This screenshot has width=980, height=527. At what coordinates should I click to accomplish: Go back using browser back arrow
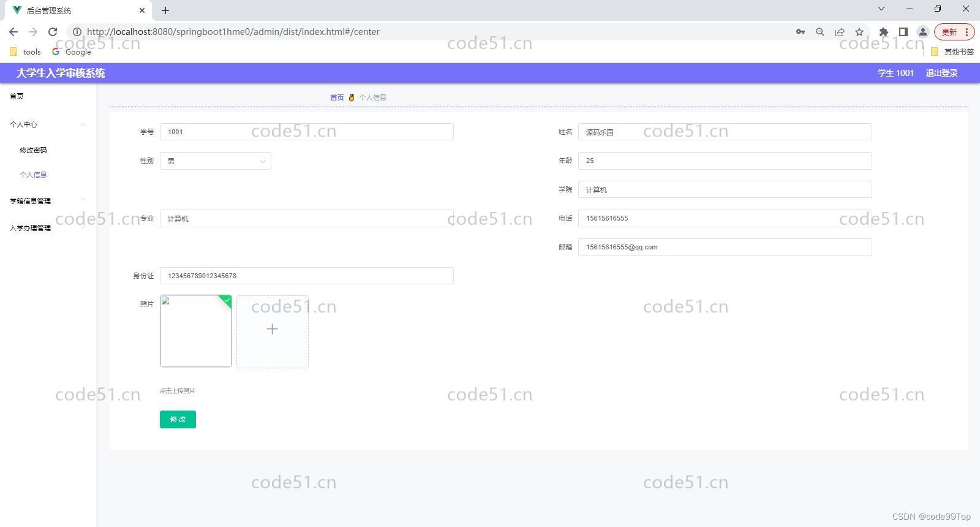13,32
